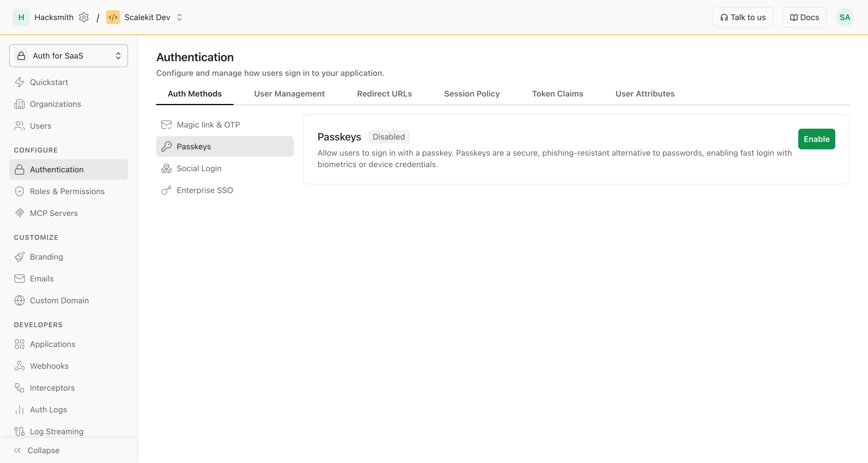Click the Applications grid icon
The image size is (868, 463).
20,344
